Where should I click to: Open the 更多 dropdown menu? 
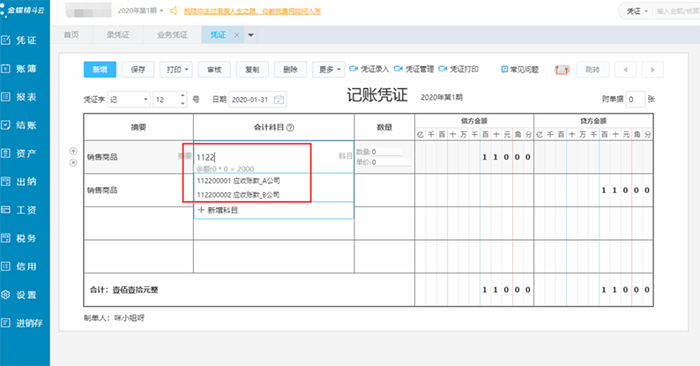click(328, 70)
